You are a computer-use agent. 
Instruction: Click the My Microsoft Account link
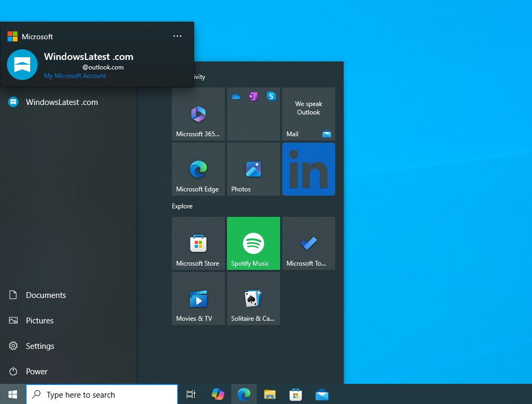75,75
